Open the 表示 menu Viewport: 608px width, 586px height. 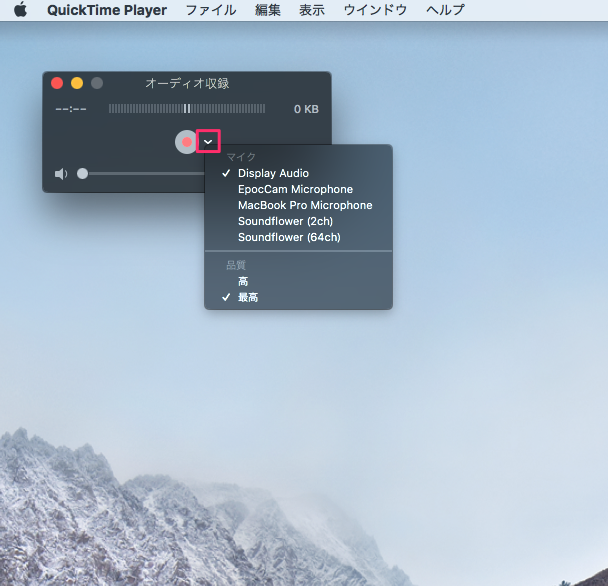(x=312, y=10)
